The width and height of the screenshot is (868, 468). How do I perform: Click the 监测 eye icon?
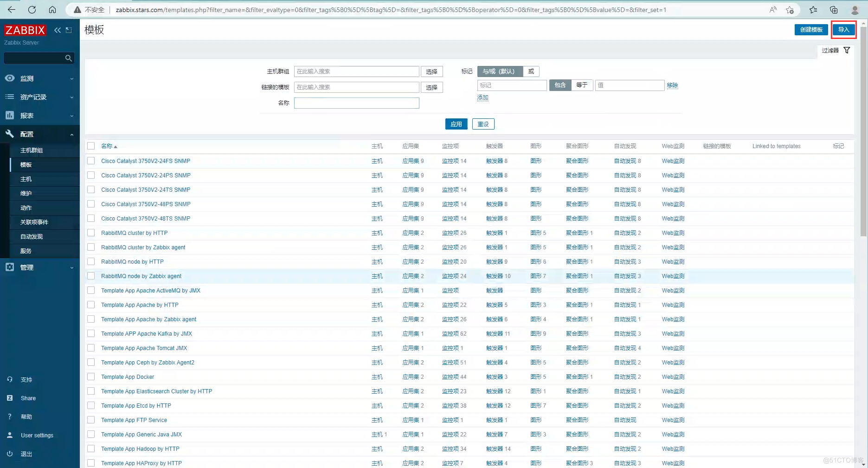10,78
